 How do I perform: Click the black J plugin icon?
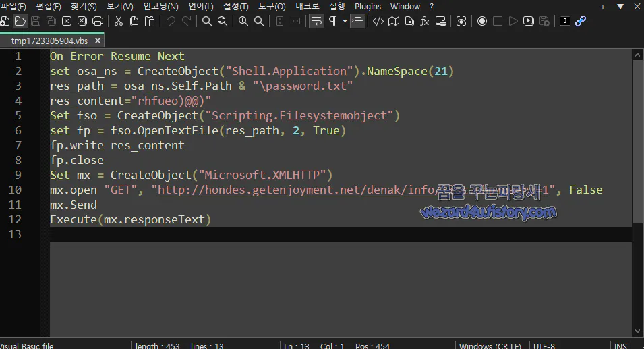[x=565, y=21]
